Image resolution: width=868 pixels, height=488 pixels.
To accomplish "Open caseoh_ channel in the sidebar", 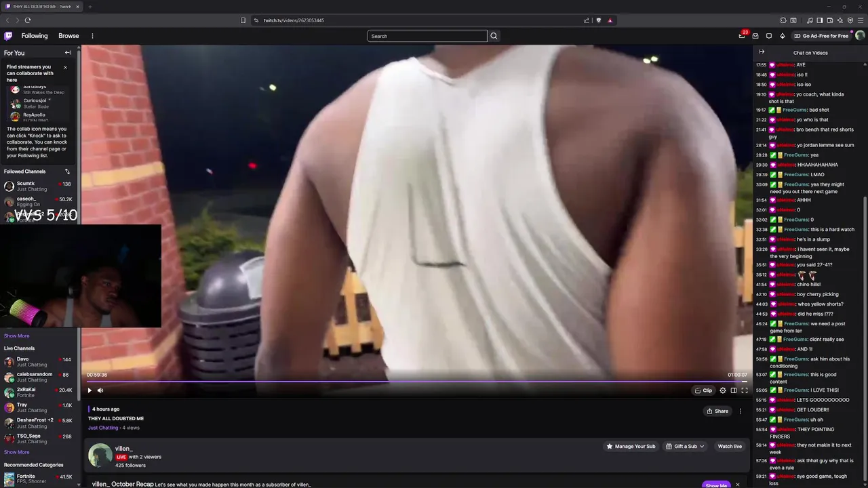I will click(x=39, y=201).
